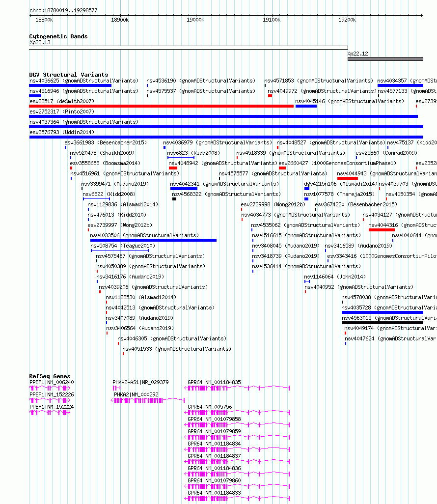Viewport: 437px width, 504px height.
Task: Click the nsv4036625 gnomAD variant label
Action: pyautogui.click(x=84, y=81)
